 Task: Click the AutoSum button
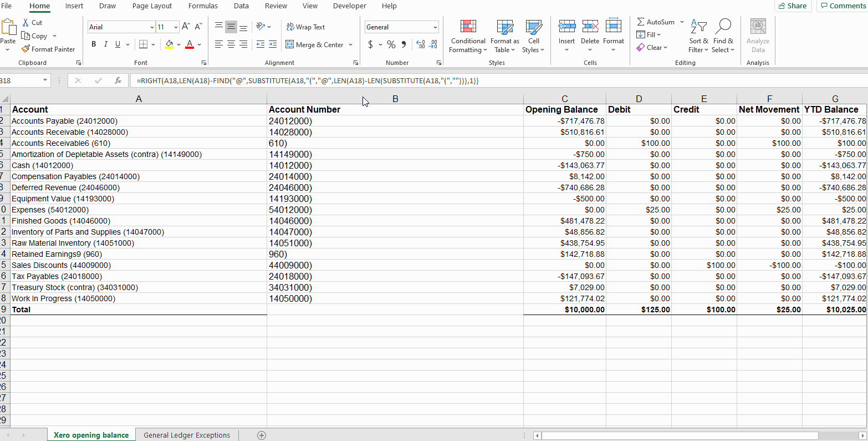pos(656,22)
